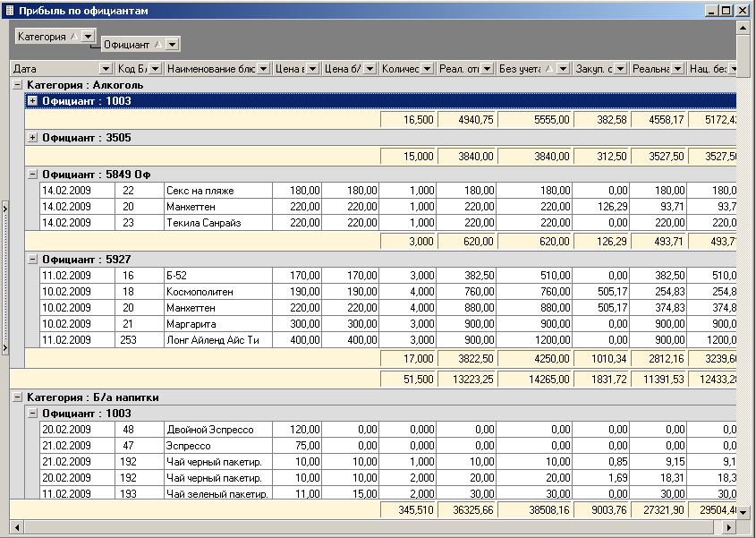The width and height of the screenshot is (756, 538).
Task: Click the window icon in title bar
Action: (x=10, y=11)
